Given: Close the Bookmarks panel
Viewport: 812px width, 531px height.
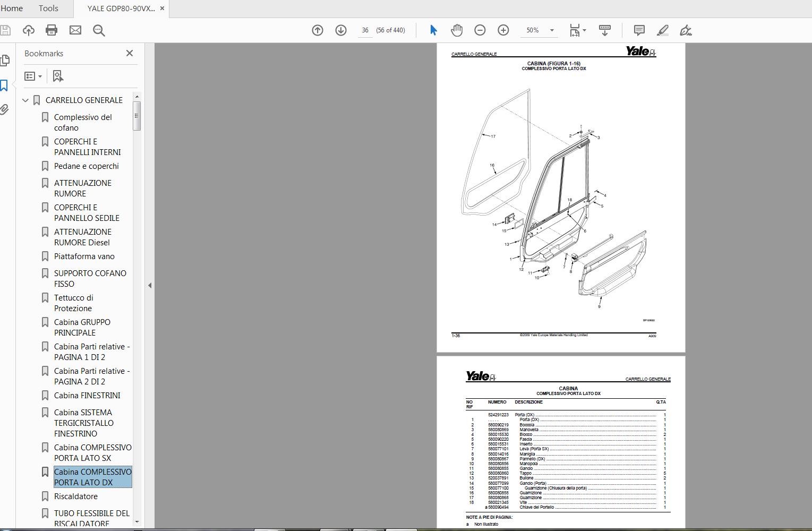Looking at the screenshot, I should pyautogui.click(x=130, y=53).
